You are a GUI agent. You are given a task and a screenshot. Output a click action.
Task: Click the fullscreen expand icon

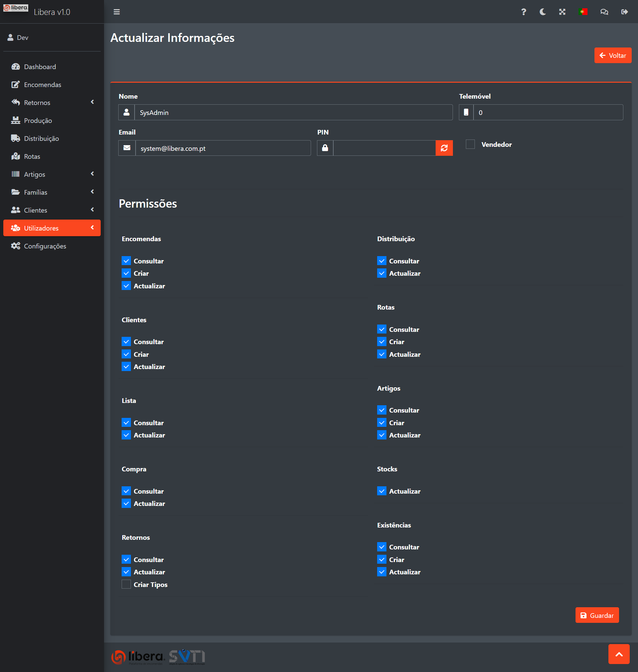(562, 12)
